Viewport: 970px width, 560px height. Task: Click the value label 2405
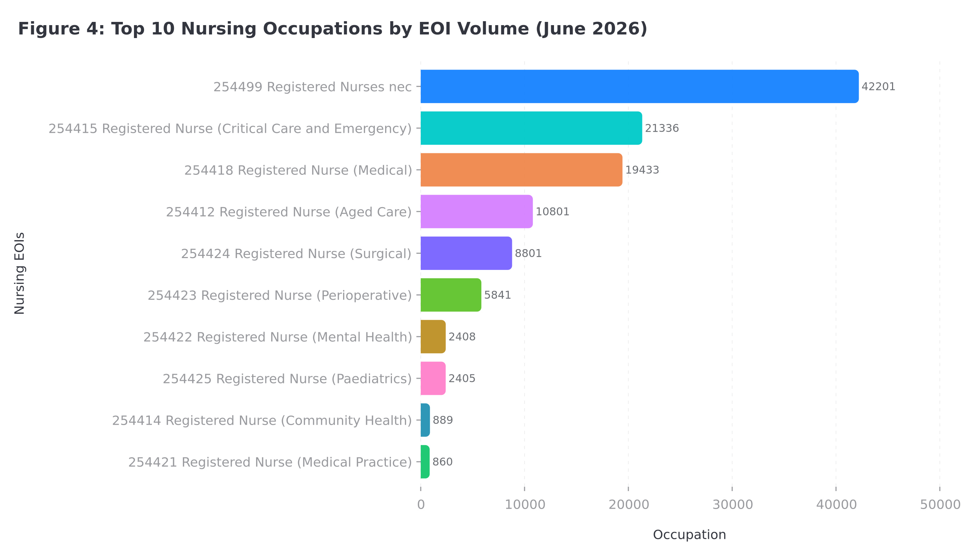462,379
